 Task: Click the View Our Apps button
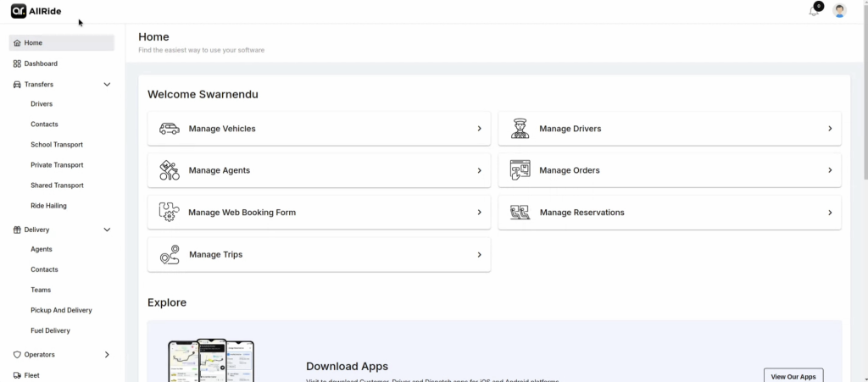pyautogui.click(x=793, y=375)
